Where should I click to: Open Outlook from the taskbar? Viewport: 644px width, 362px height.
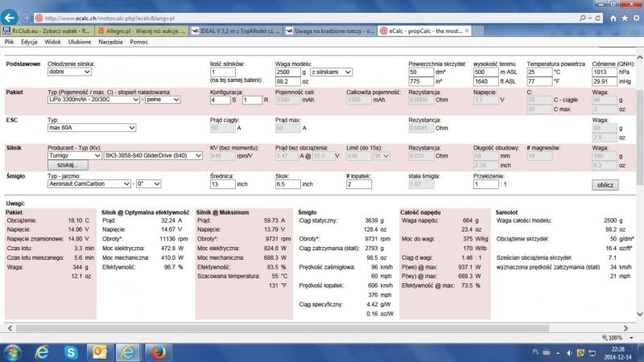[x=100, y=352]
